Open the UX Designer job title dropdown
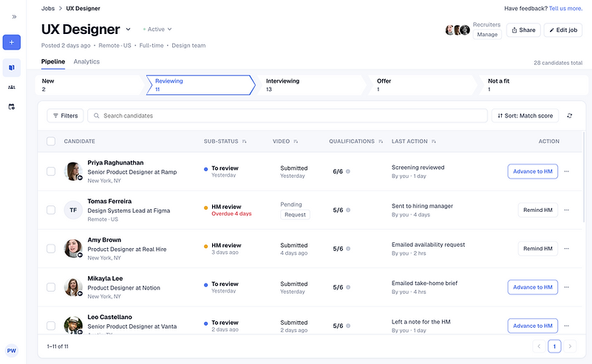Image resolution: width=592 pixels, height=364 pixels. (128, 30)
